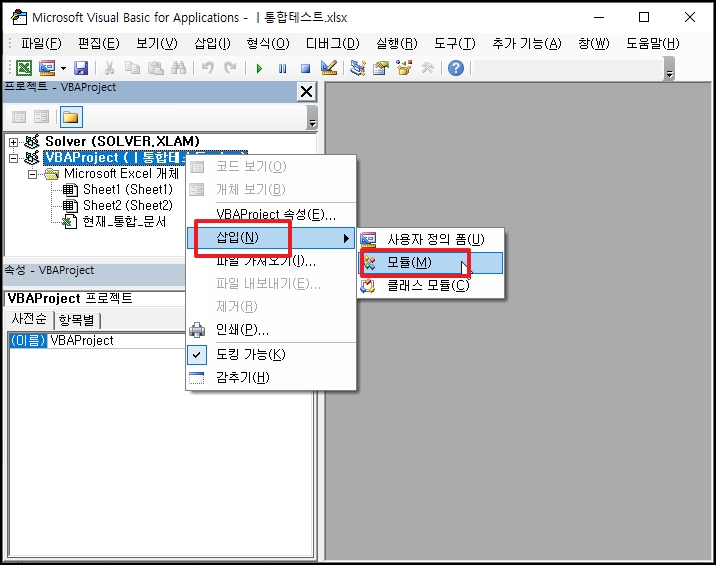This screenshot has height=565, width=716.
Task: Close the project explorer panel
Action: 306,92
